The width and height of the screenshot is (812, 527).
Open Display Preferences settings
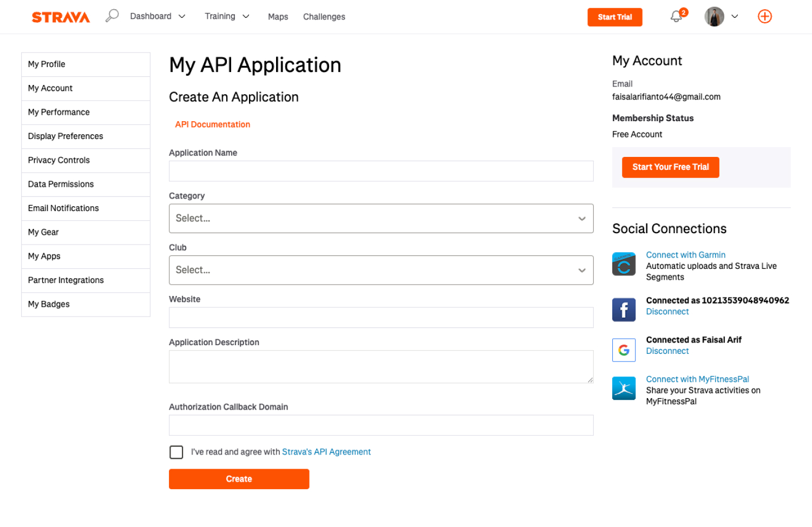pyautogui.click(x=86, y=136)
